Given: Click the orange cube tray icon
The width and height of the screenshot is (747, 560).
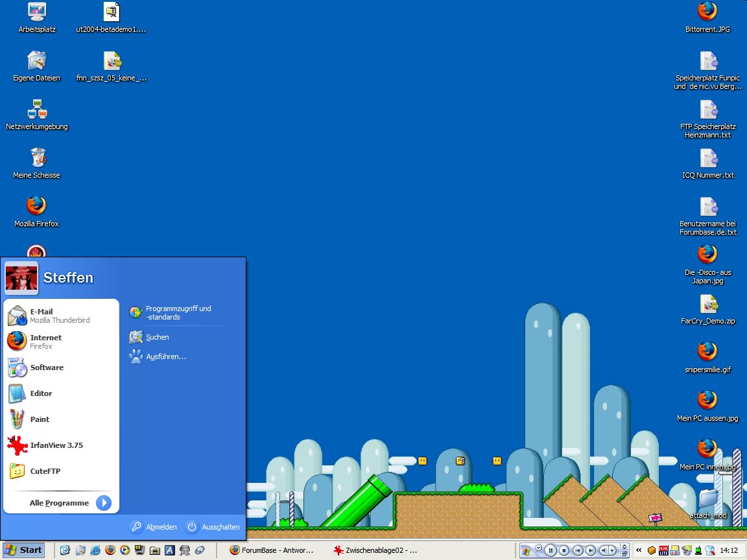Looking at the screenshot, I should pos(651,550).
